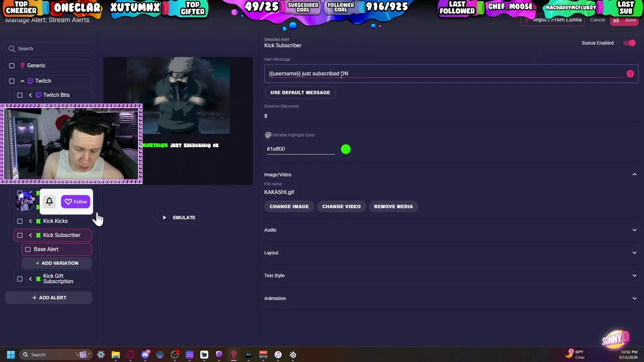Image resolution: width=644 pixels, height=362 pixels.
Task: Select the Kick Gift Subscription alert label
Action: coord(58,279)
